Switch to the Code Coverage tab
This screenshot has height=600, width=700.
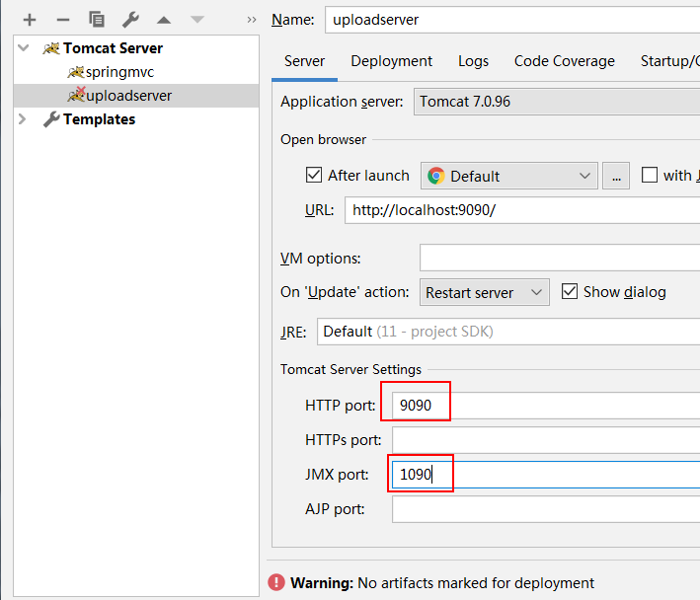(x=565, y=61)
